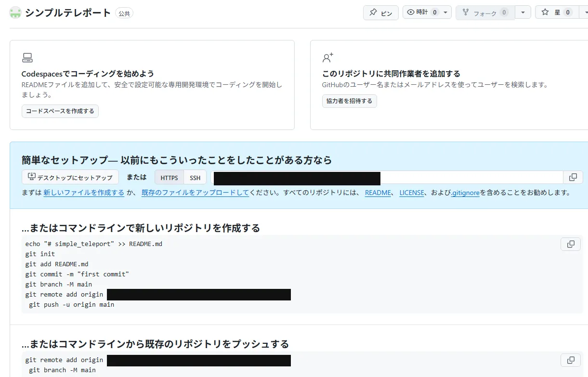Select the SSH protocol toggle
Viewport: 588px width, 377px height.
195,178
